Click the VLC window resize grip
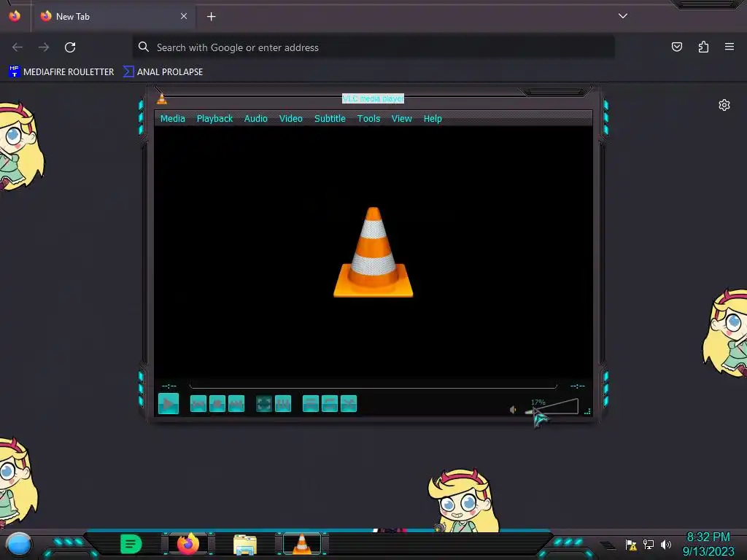This screenshot has height=560, width=747. (x=587, y=411)
